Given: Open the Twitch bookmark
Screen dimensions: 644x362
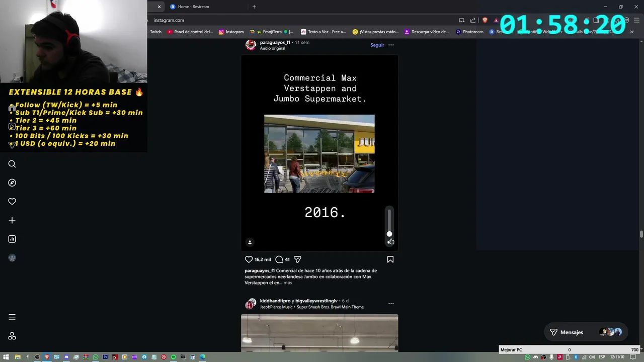Looking at the screenshot, I should (155, 32).
